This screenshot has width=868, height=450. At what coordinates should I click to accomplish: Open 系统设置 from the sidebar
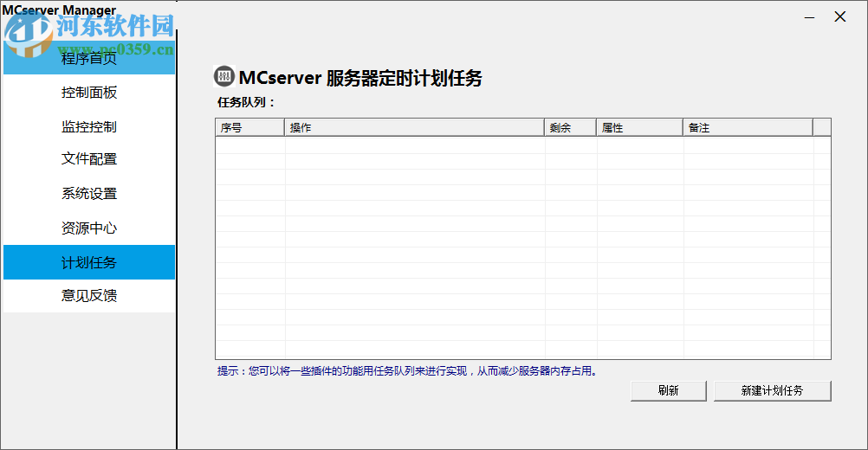click(89, 194)
